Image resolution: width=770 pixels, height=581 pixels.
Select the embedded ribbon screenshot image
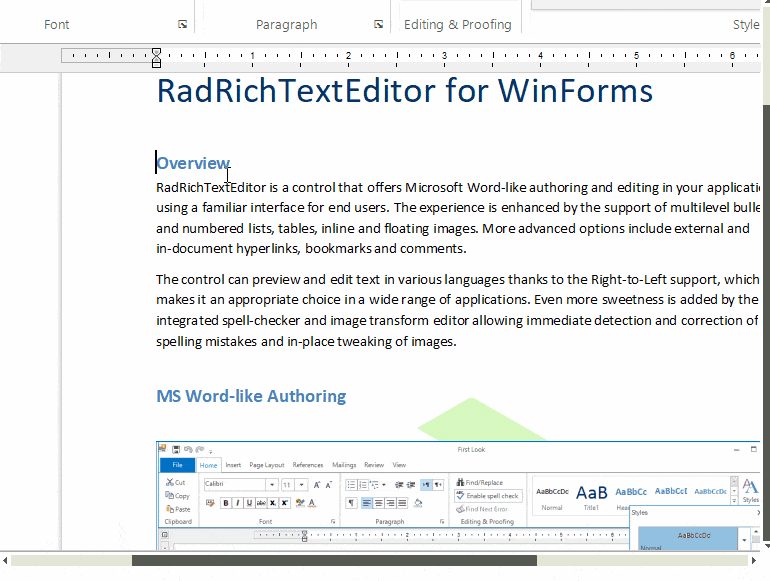click(458, 495)
